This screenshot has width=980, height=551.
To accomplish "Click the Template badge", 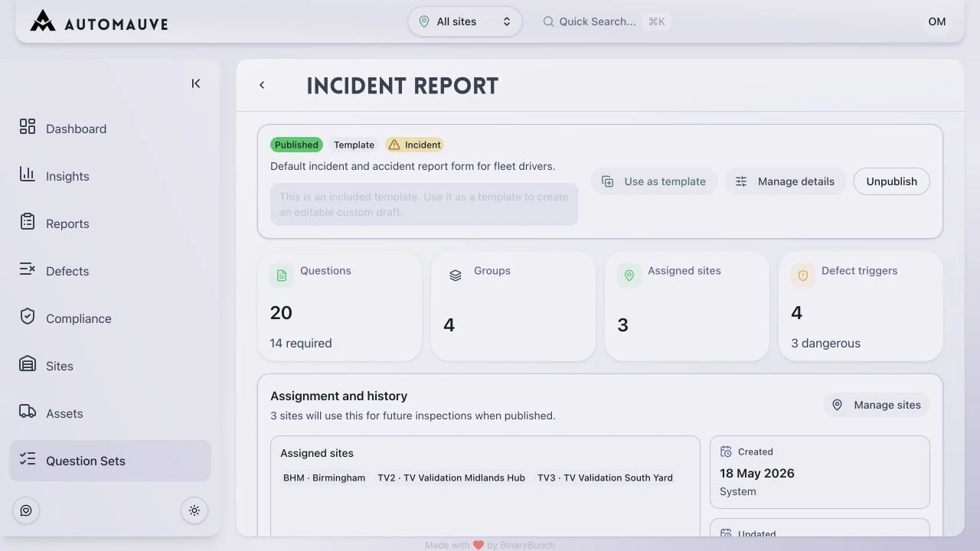I will click(354, 145).
